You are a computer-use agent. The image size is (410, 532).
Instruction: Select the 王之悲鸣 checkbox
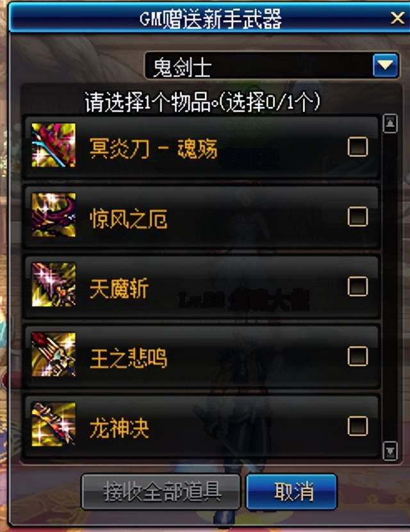[357, 356]
